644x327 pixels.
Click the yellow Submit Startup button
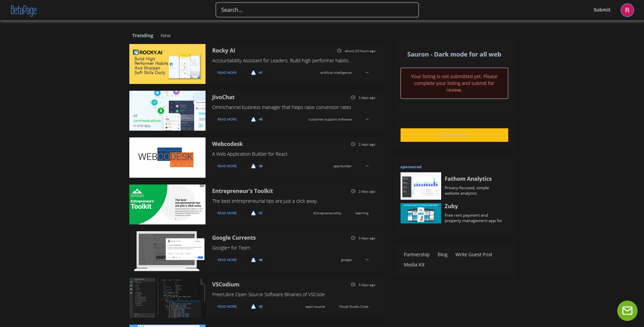(454, 135)
